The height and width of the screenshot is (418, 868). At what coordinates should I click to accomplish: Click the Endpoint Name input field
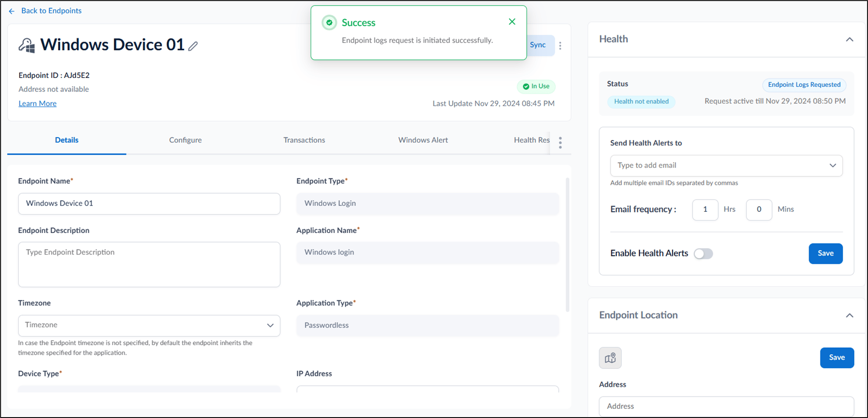[149, 204]
